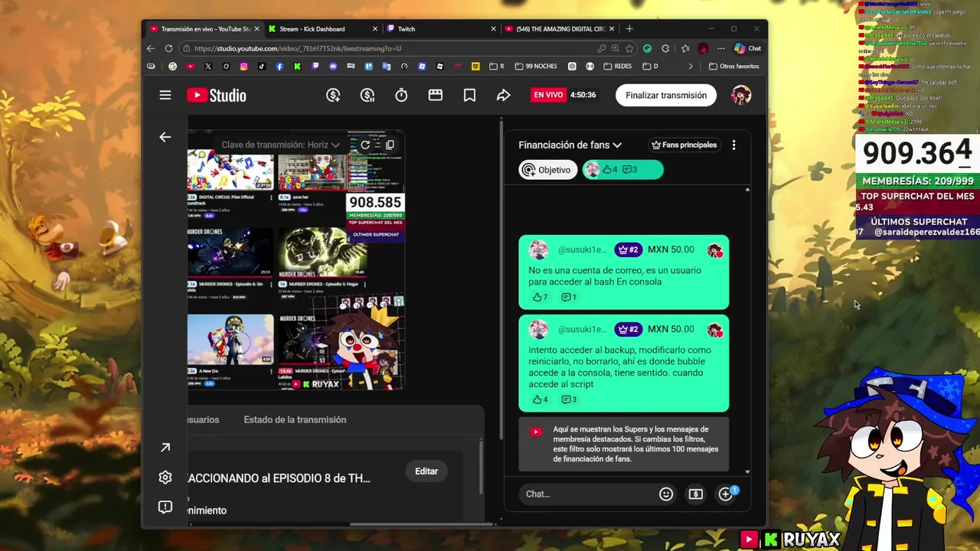
Task: Open the dollar-plus monetization icon in header
Action: [333, 95]
